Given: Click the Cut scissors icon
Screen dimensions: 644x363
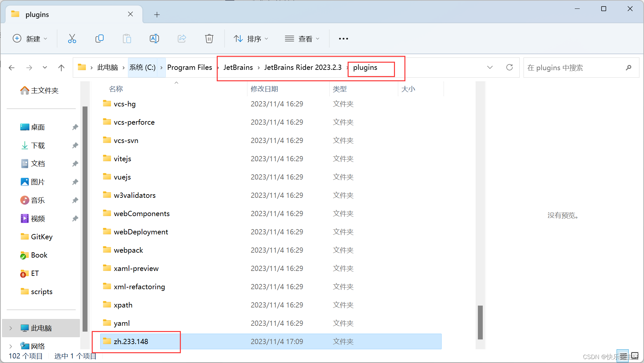Looking at the screenshot, I should click(72, 39).
